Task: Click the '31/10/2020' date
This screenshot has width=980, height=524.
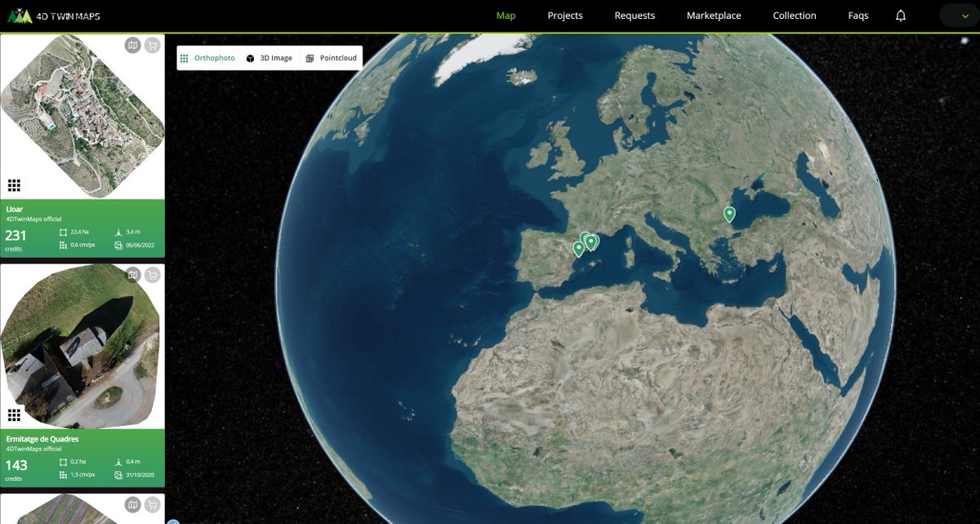Action: click(x=140, y=474)
